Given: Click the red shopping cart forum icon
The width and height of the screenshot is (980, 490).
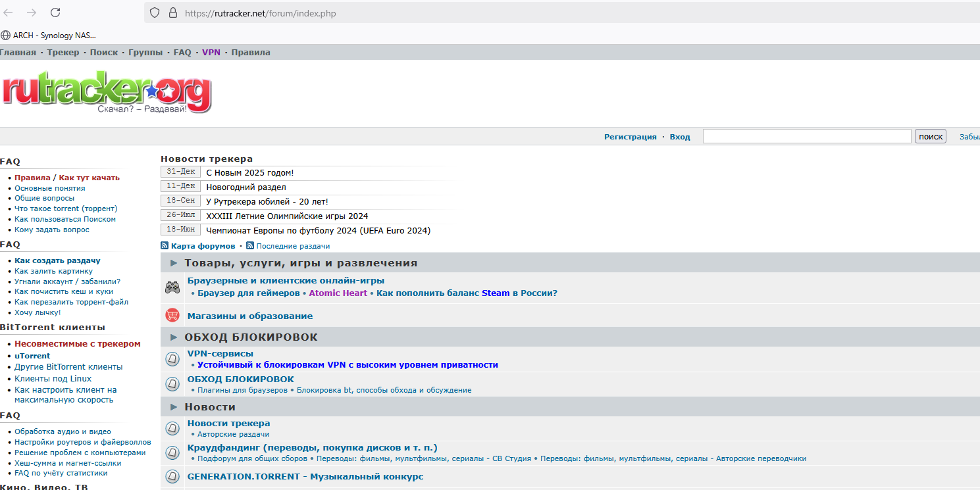Looking at the screenshot, I should pyautogui.click(x=172, y=316).
